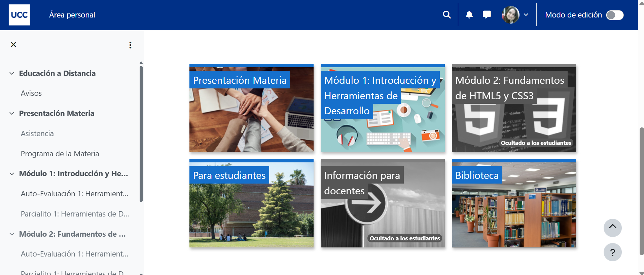The width and height of the screenshot is (644, 275).
Task: Open the Biblioteca tile
Action: [514, 203]
